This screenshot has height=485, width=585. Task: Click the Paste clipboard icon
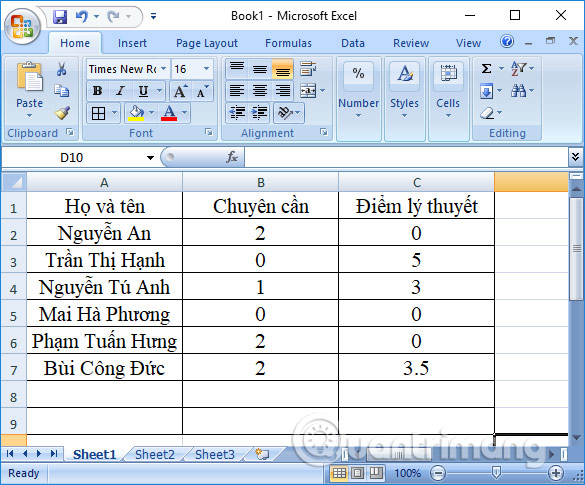(x=29, y=77)
